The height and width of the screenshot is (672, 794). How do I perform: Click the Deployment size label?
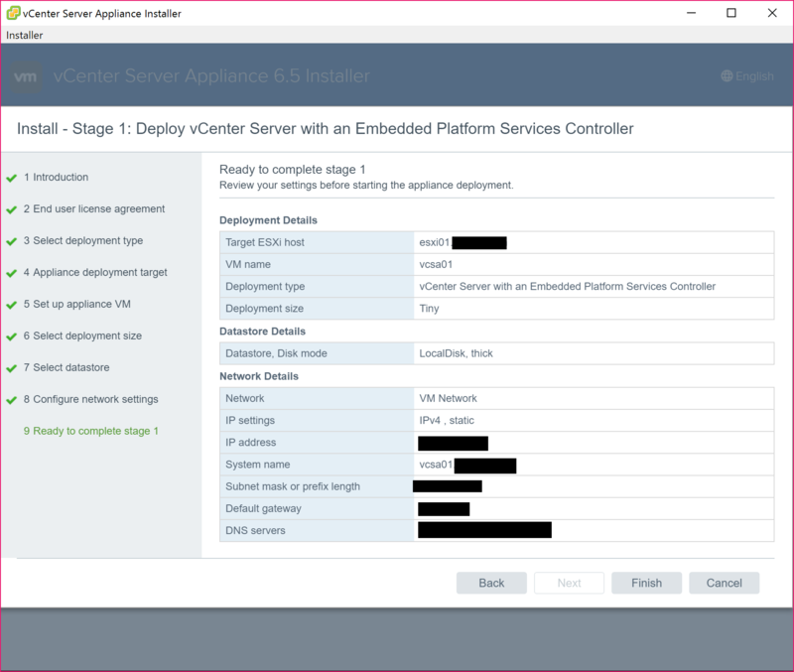[264, 309]
